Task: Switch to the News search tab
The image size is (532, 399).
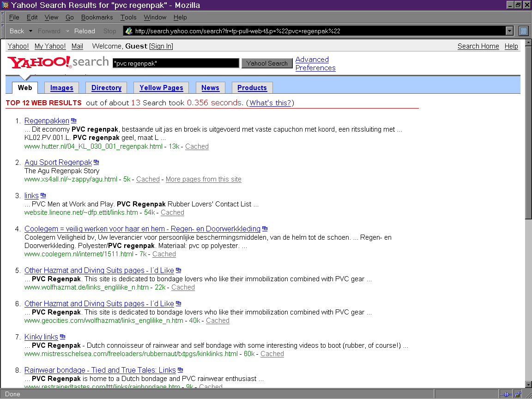Action: 211,88
